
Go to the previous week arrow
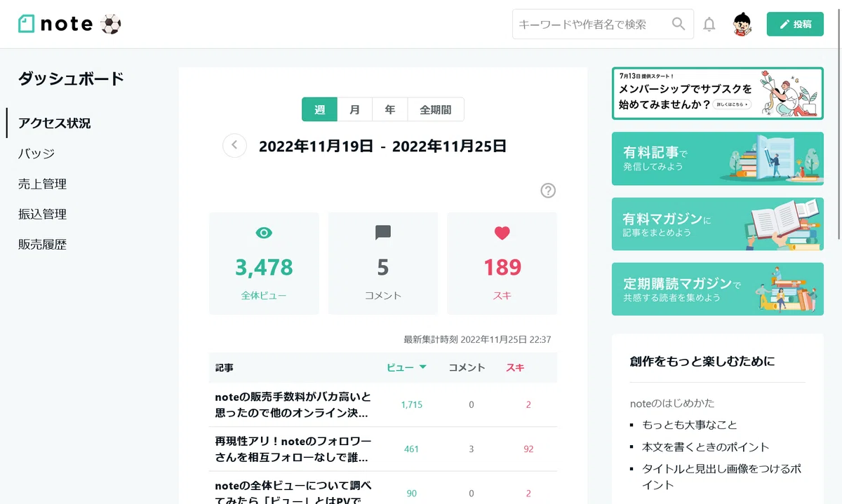234,146
